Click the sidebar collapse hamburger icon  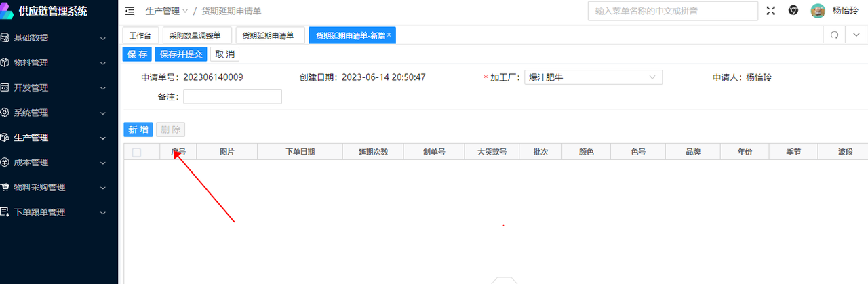130,11
